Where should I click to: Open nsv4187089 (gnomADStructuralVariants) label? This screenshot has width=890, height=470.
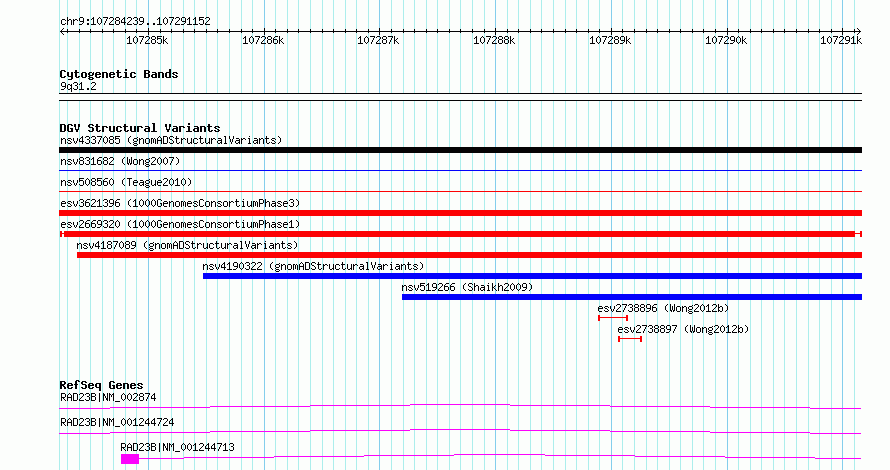(187, 245)
